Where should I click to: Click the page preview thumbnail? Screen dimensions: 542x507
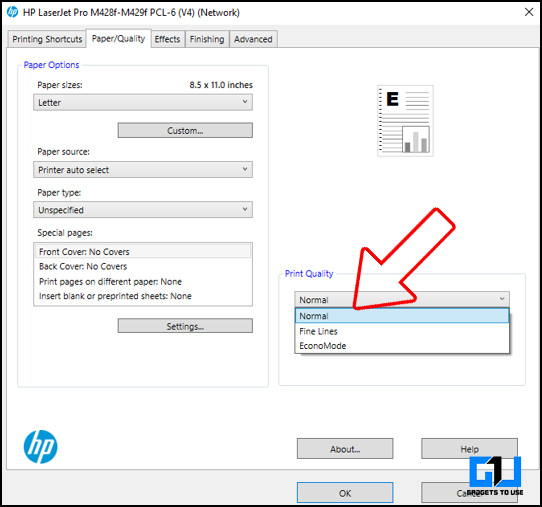(405, 121)
